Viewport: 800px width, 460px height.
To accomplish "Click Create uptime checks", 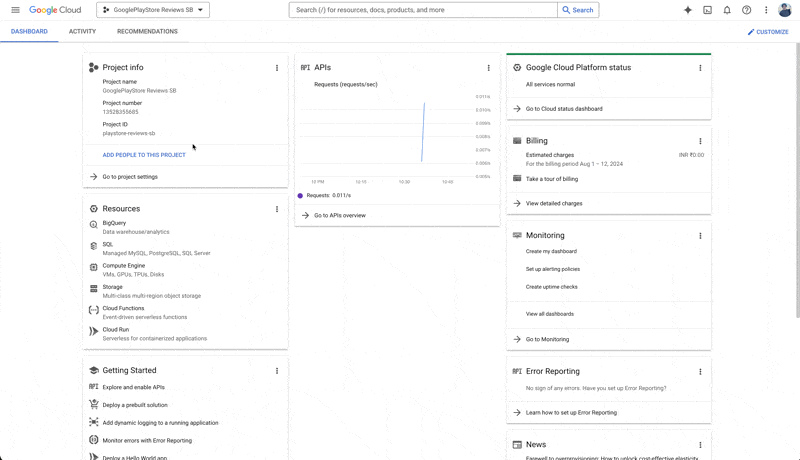I will point(552,287).
